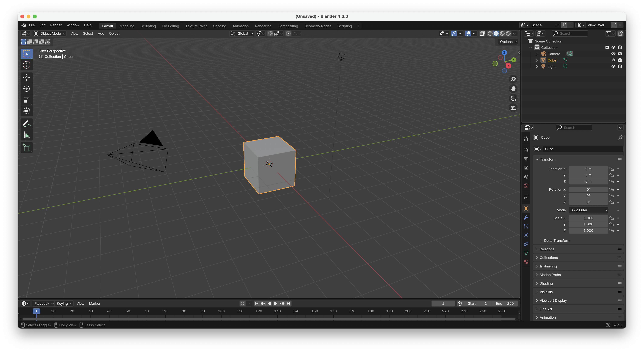Hide the Light in viewport
The image size is (644, 352).
(x=613, y=67)
